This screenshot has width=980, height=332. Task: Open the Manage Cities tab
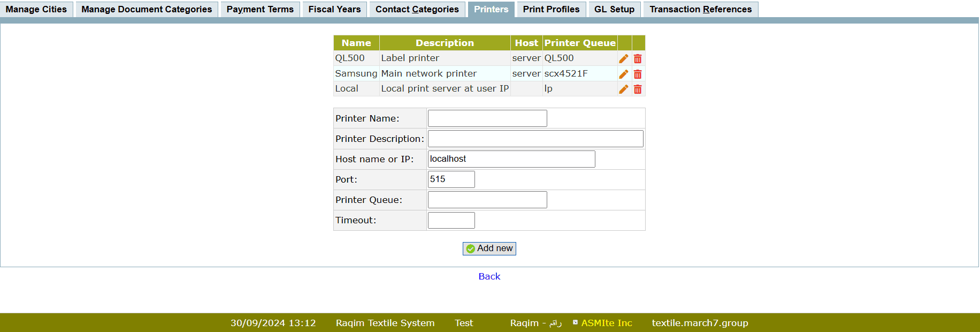tap(36, 9)
